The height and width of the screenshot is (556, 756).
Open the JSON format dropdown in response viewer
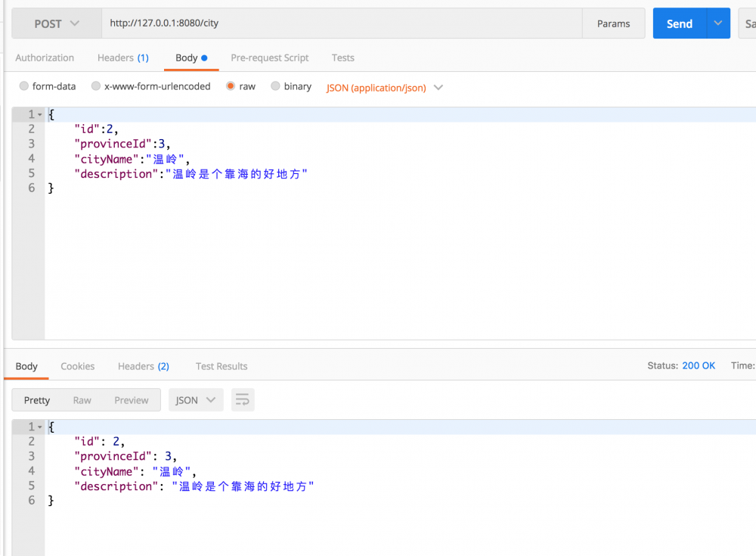tap(195, 399)
